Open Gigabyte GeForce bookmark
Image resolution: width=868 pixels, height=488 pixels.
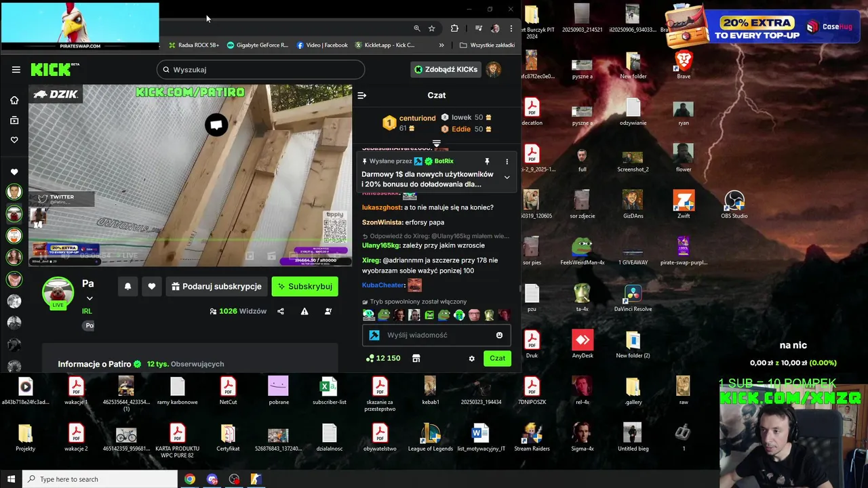258,45
